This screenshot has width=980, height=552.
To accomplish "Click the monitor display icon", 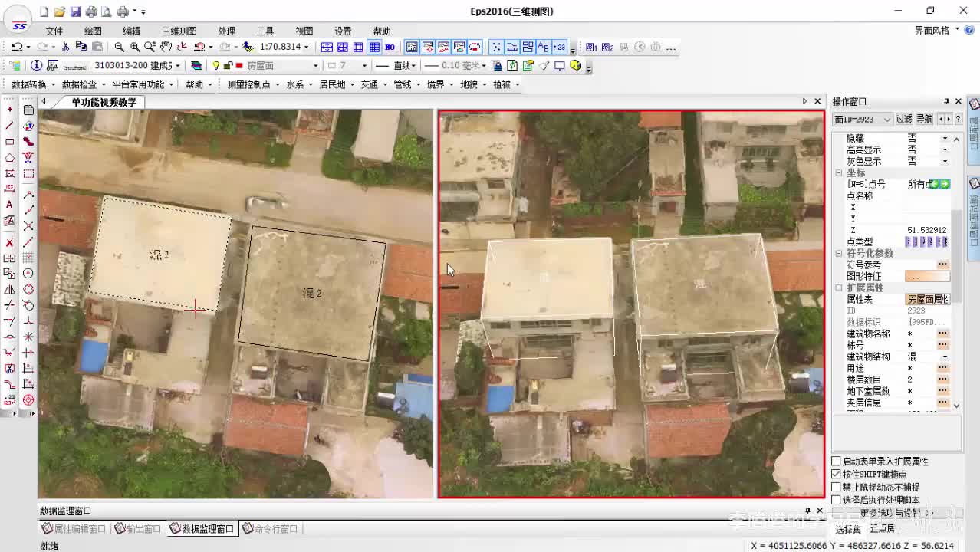I will pyautogui.click(x=560, y=66).
